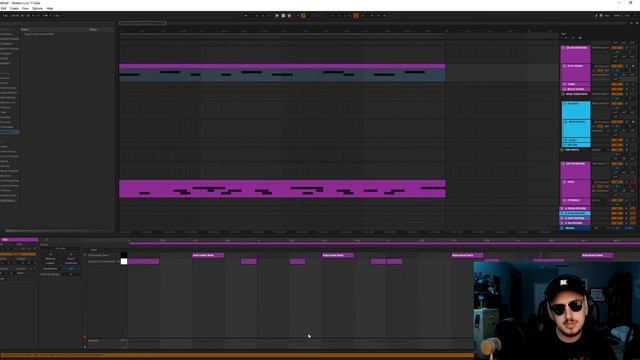
Task: Open the Options menu
Action: (37, 8)
